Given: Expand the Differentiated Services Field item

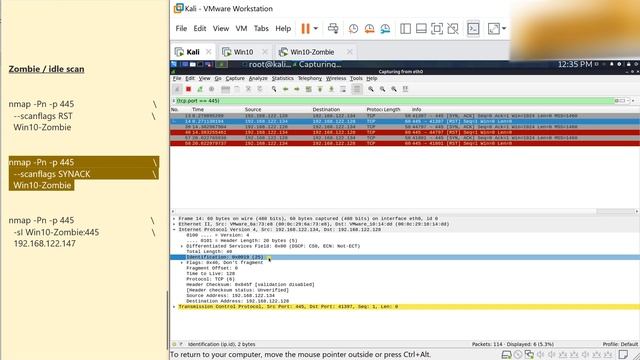Looking at the screenshot, I should pos(182,246).
